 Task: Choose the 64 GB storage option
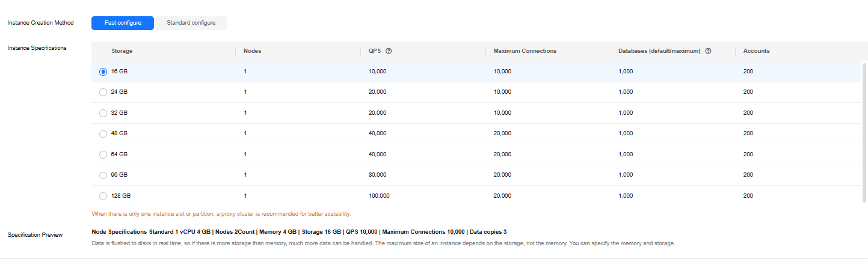(103, 154)
